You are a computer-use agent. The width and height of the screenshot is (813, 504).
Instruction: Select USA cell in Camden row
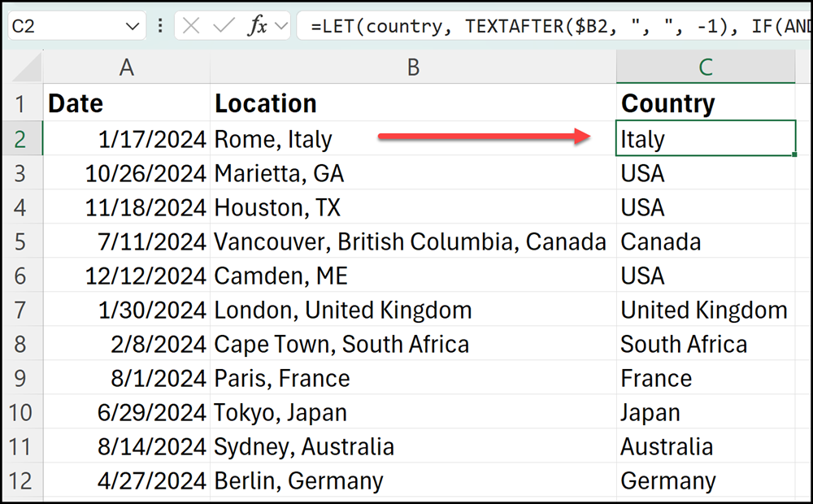pyautogui.click(x=706, y=276)
